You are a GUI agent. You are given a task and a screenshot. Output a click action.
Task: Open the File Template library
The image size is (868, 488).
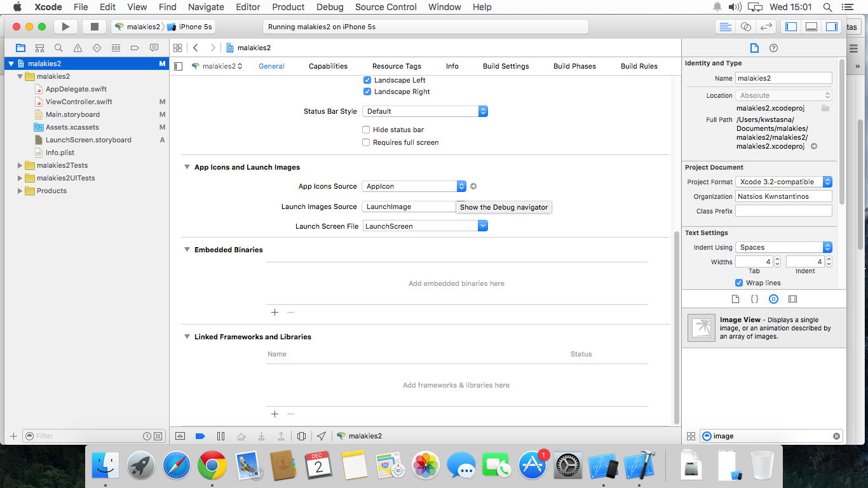tap(735, 299)
